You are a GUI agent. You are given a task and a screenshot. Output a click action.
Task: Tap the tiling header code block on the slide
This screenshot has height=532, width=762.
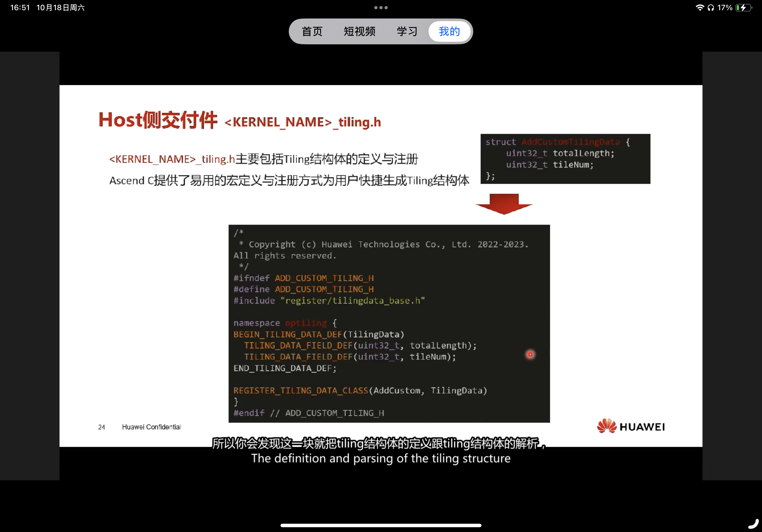click(388, 323)
